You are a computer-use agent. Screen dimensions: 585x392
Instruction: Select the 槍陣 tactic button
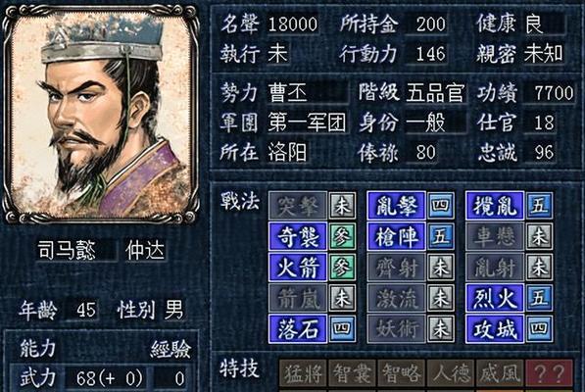[396, 236]
